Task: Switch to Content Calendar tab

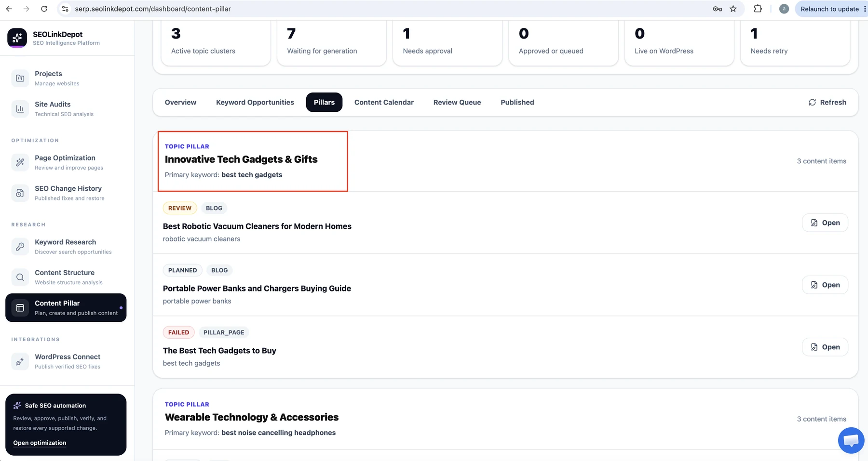Action: pos(384,102)
